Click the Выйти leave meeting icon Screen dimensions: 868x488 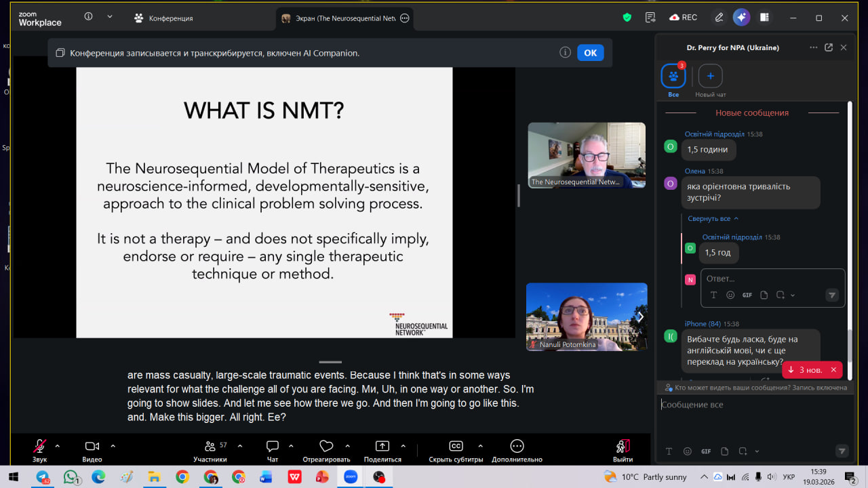click(x=623, y=446)
